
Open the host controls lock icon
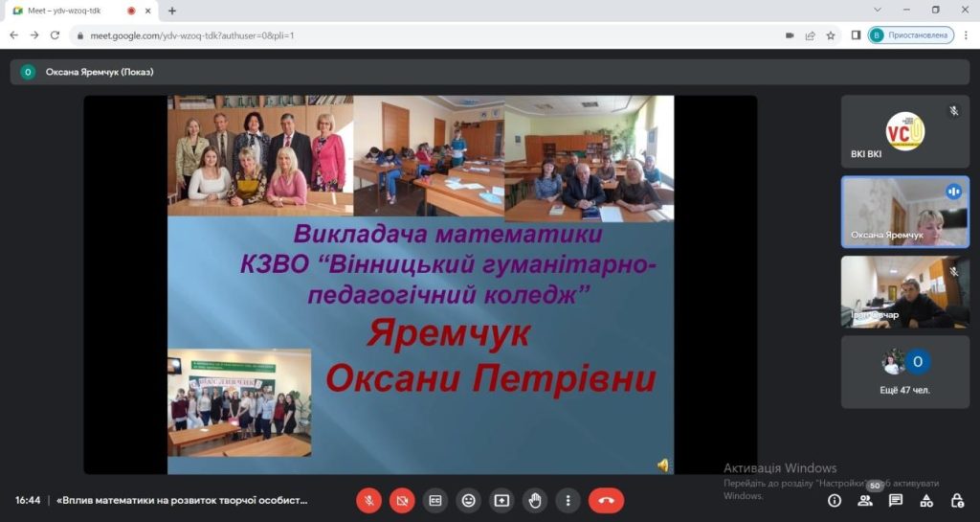(957, 500)
